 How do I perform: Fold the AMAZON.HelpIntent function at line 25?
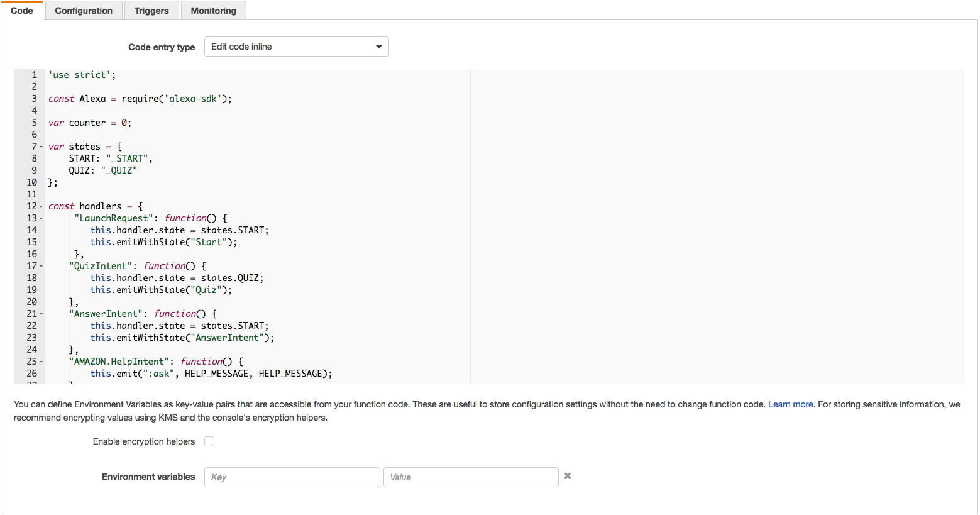pos(41,362)
